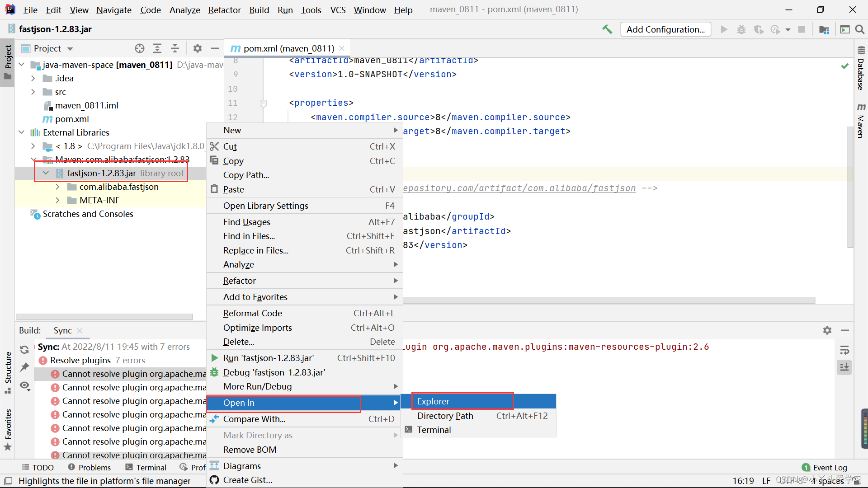
Task: Select Scratches and Consoles node
Action: [x=88, y=214]
